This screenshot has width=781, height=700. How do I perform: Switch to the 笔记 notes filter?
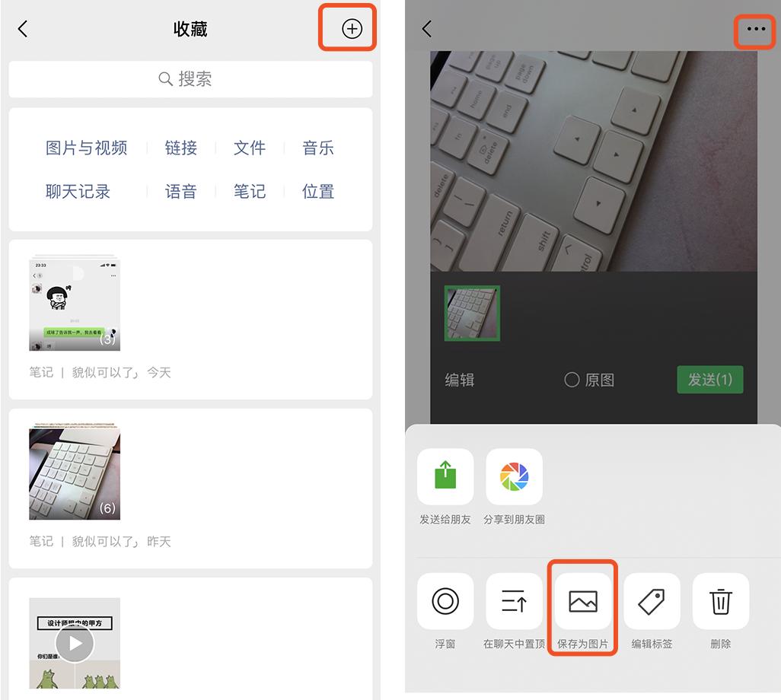[250, 192]
